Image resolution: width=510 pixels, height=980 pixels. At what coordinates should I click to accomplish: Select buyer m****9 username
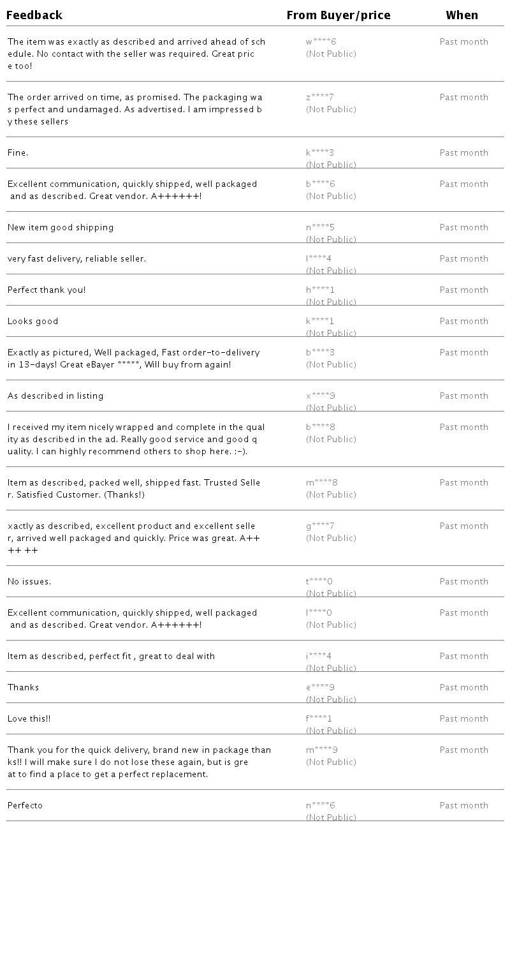(x=321, y=750)
